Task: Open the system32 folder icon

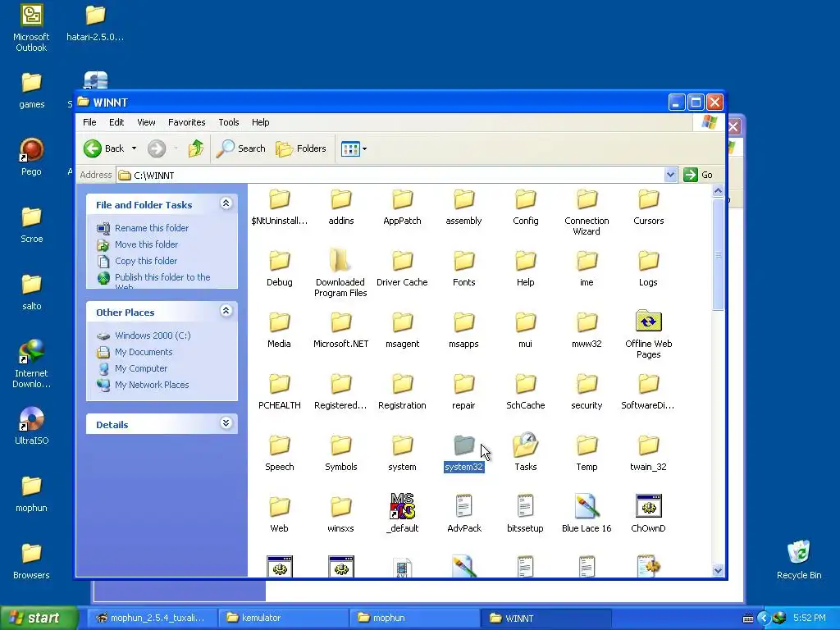Action: tap(464, 445)
